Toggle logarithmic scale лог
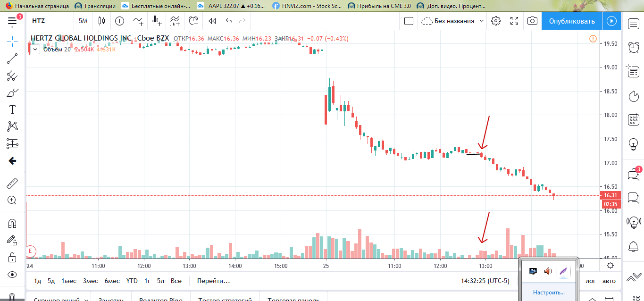644x301 pixels. 591,281
